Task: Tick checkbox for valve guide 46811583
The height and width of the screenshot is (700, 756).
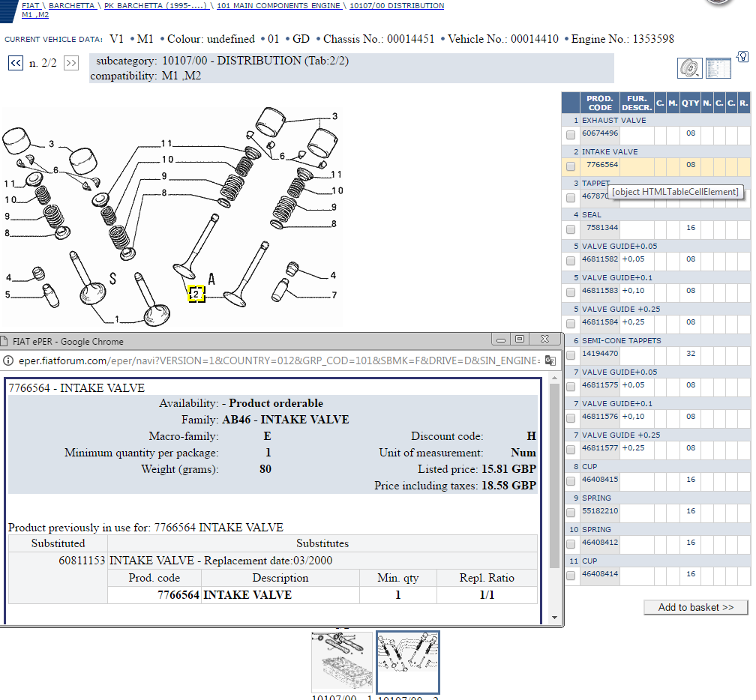Action: (571, 292)
